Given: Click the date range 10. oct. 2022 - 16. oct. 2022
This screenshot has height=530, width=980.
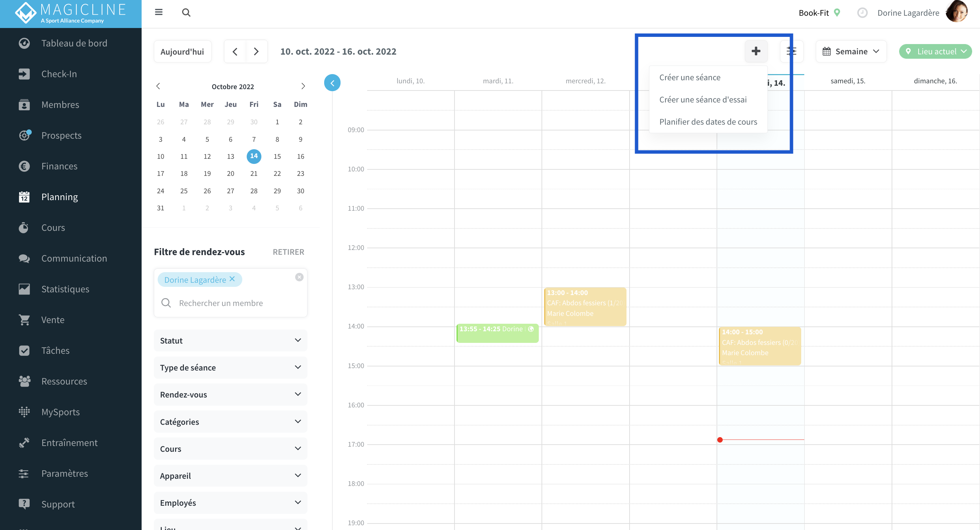Looking at the screenshot, I should (338, 52).
